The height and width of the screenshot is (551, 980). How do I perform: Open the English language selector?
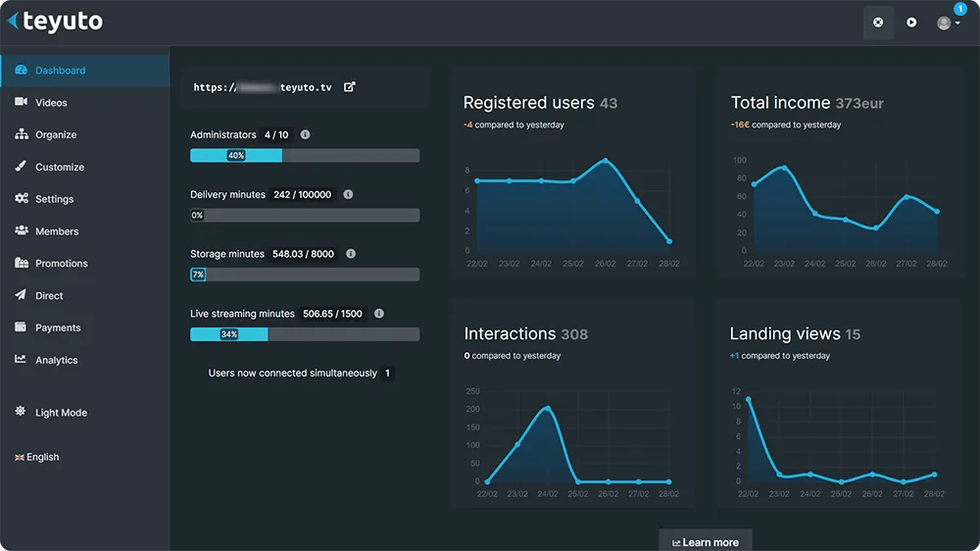(37, 457)
